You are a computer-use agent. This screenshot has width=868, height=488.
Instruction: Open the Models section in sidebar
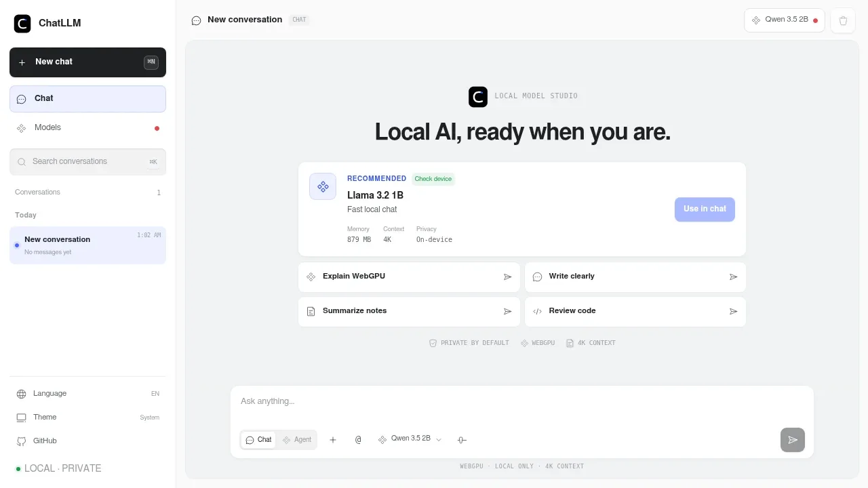point(87,128)
